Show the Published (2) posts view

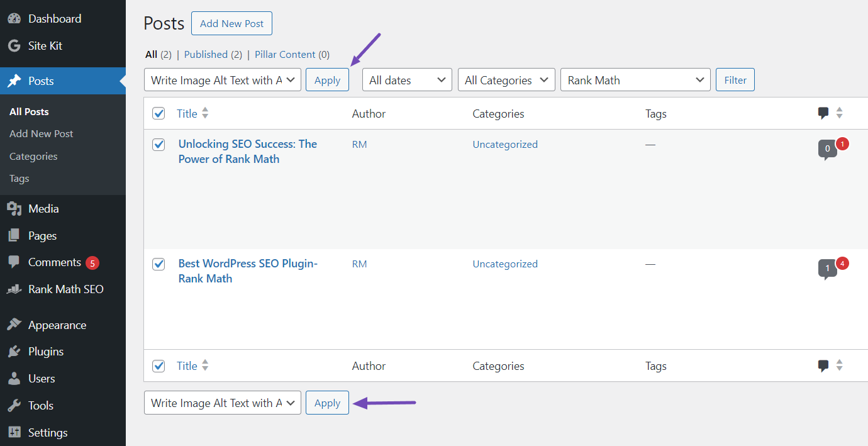coord(213,55)
